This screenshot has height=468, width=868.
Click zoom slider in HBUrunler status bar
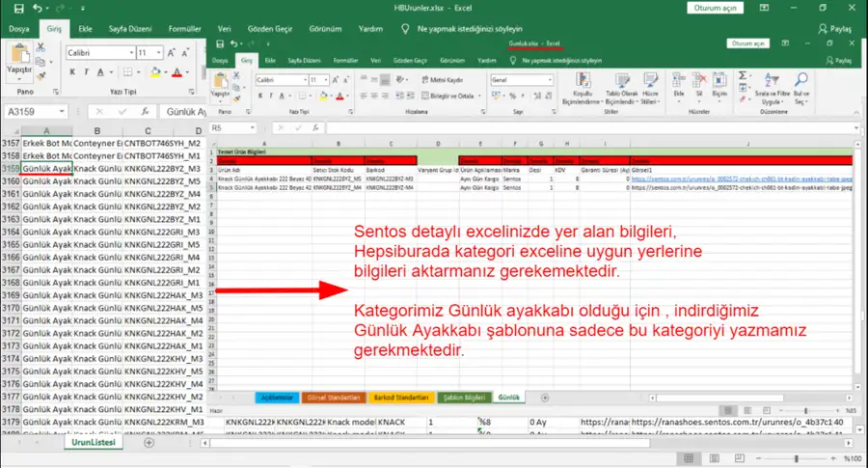[796, 458]
